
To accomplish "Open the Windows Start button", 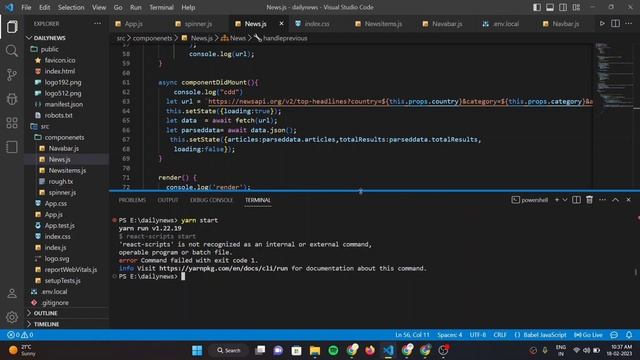I will (x=197, y=350).
